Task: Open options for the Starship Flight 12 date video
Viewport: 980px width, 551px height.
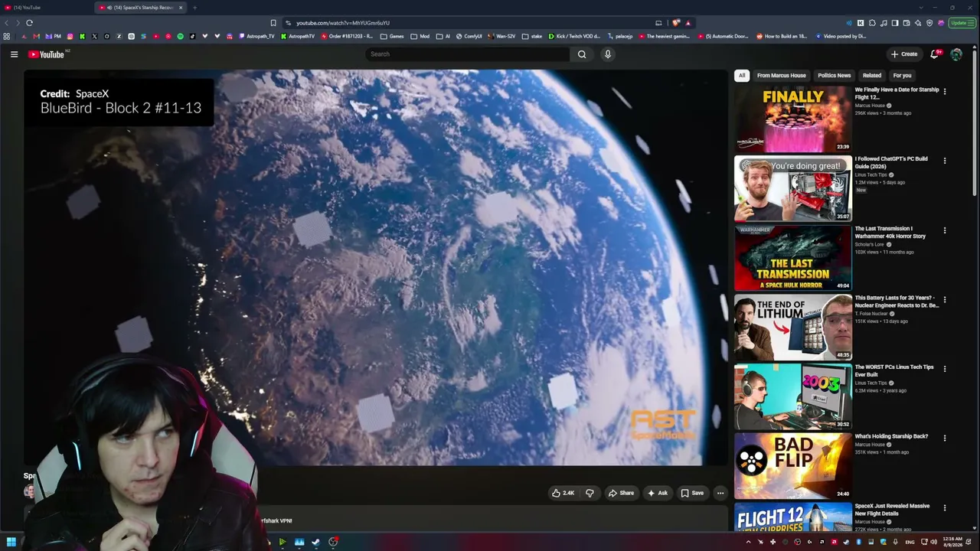Action: (x=945, y=92)
